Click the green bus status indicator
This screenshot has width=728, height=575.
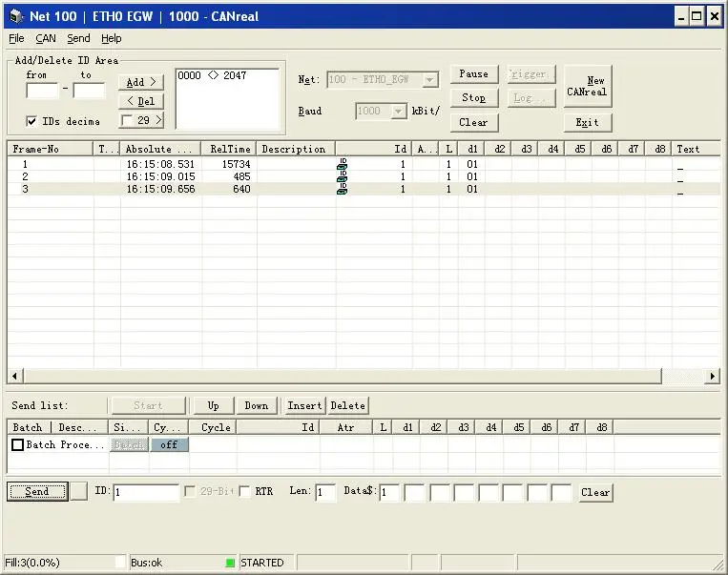(x=230, y=563)
